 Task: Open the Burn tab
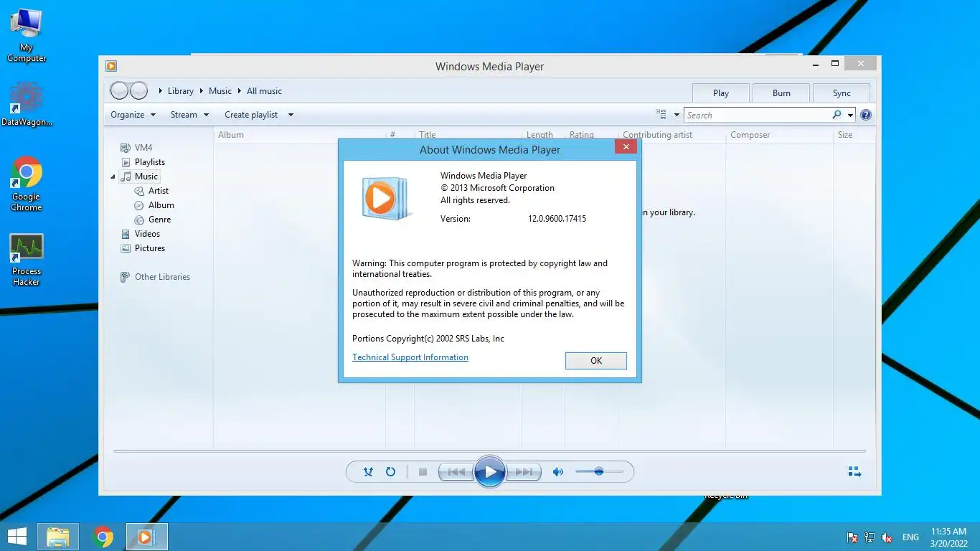tap(781, 93)
